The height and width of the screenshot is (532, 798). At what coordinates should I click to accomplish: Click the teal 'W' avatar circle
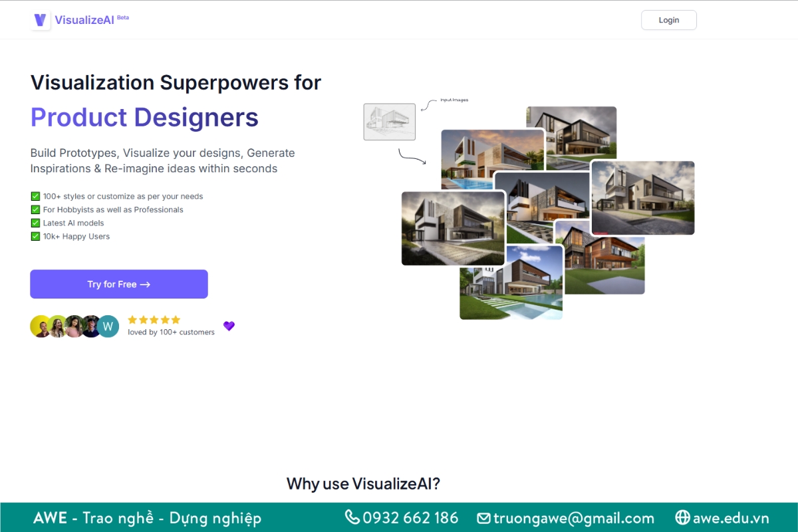point(108,326)
